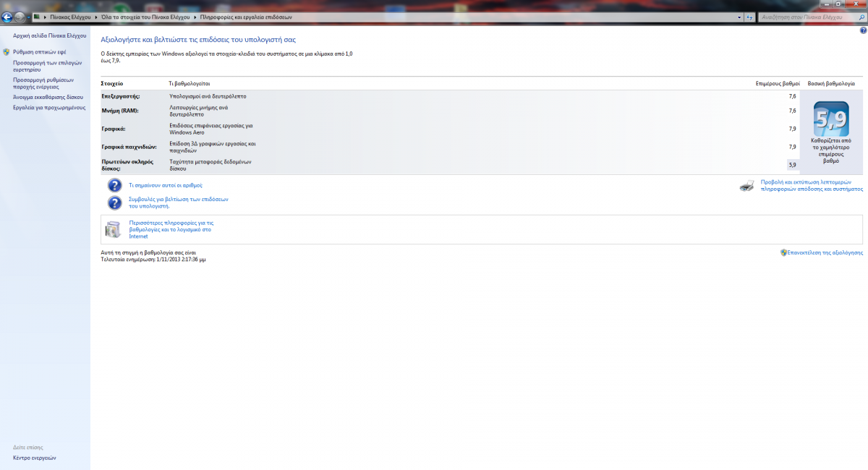Open recent pages dropdown next to Forward arrow
Image resolution: width=868 pixels, height=470 pixels.
[28, 17]
